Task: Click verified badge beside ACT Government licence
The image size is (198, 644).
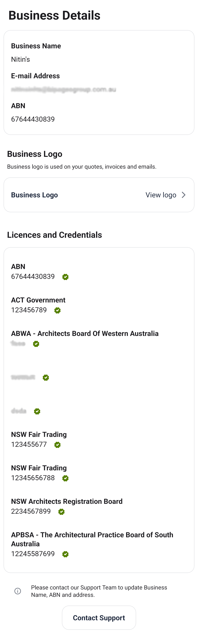Action: coord(57,310)
